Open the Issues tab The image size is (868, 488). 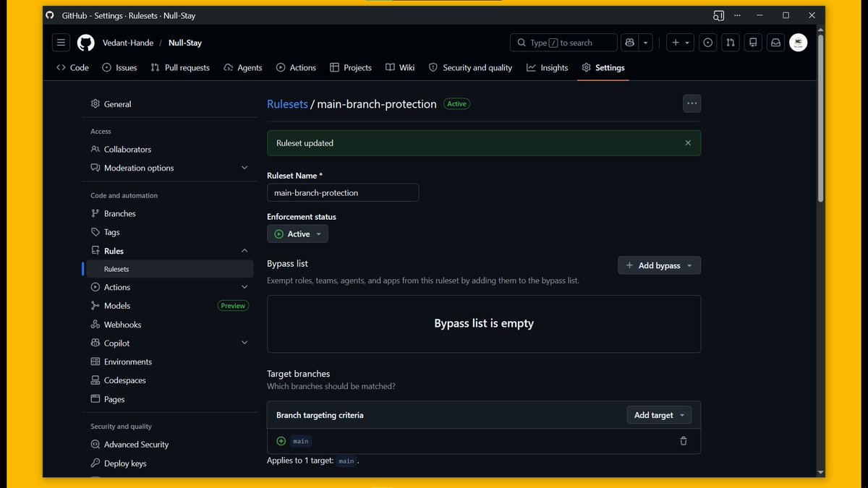[119, 67]
